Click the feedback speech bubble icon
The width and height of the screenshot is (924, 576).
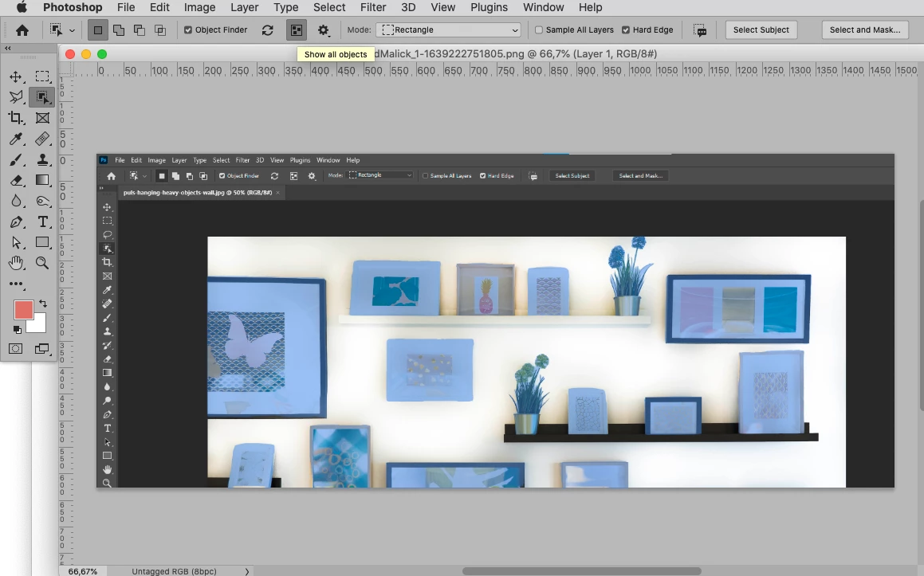[700, 30]
